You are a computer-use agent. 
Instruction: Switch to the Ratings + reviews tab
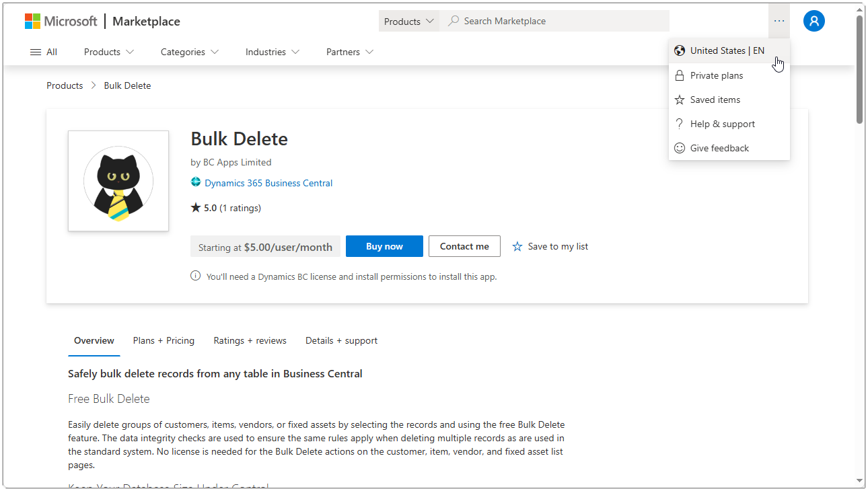[x=250, y=340]
